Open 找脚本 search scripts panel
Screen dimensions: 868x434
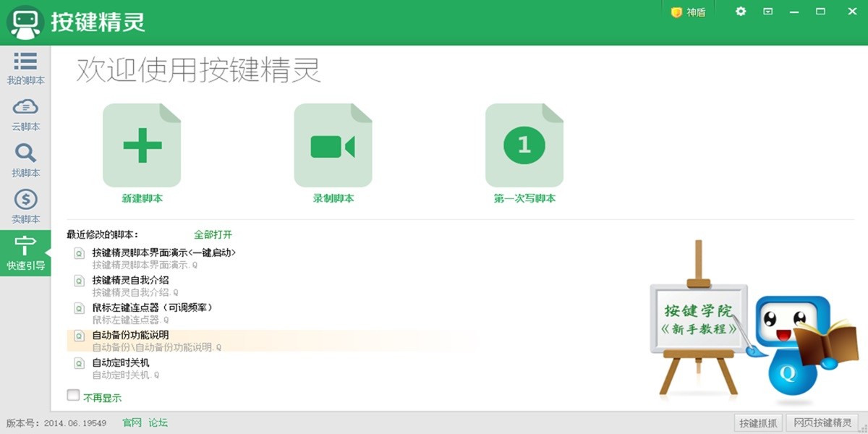pos(25,161)
